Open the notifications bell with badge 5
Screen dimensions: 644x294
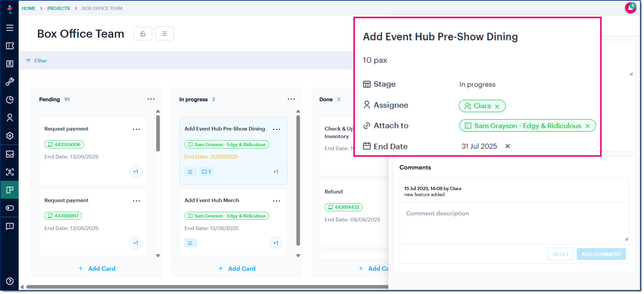pos(630,8)
